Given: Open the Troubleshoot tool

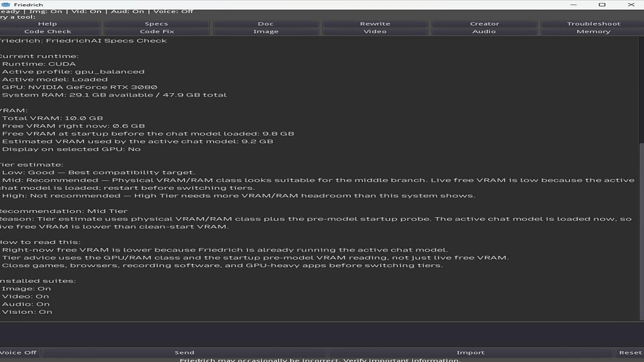Looking at the screenshot, I should click(594, 24).
